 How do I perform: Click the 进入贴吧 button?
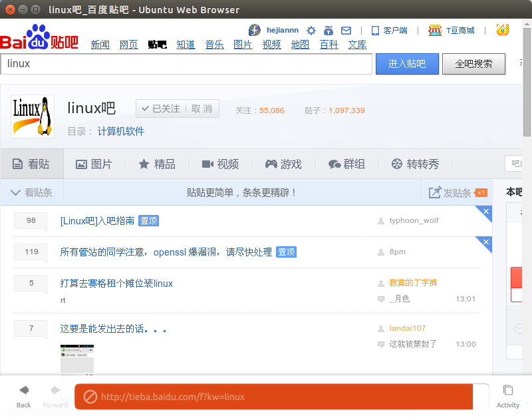(x=407, y=64)
